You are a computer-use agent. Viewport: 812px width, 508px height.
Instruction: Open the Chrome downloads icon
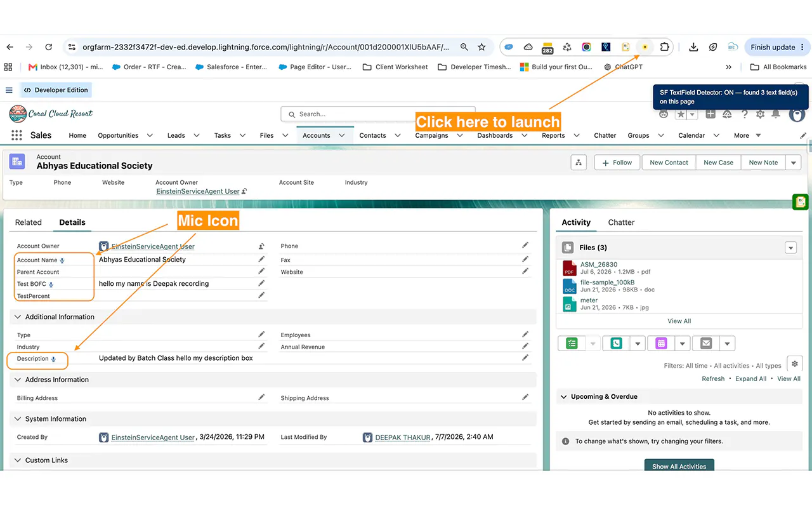point(693,47)
